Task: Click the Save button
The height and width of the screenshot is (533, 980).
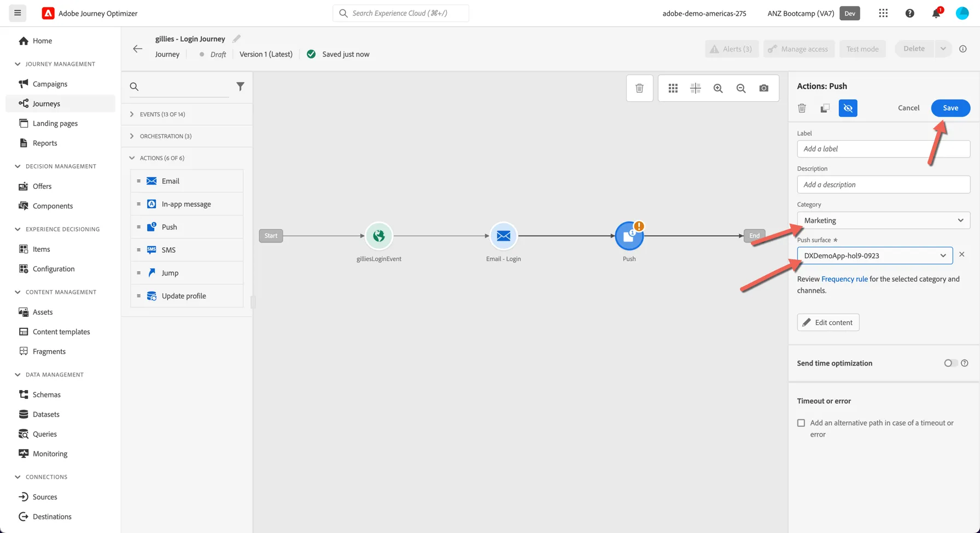Action: click(x=950, y=108)
